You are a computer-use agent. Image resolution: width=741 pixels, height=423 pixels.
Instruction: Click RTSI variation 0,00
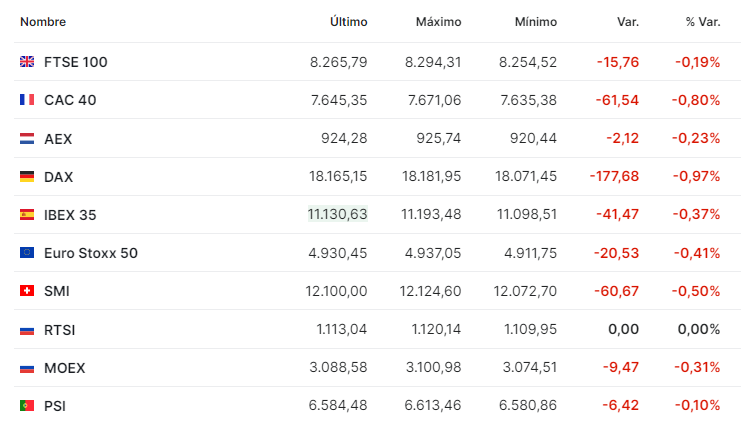tap(624, 329)
